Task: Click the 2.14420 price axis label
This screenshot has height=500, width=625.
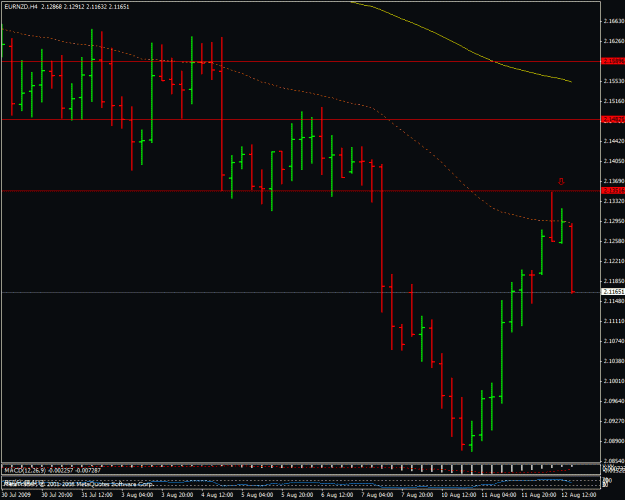Action: tap(614, 141)
